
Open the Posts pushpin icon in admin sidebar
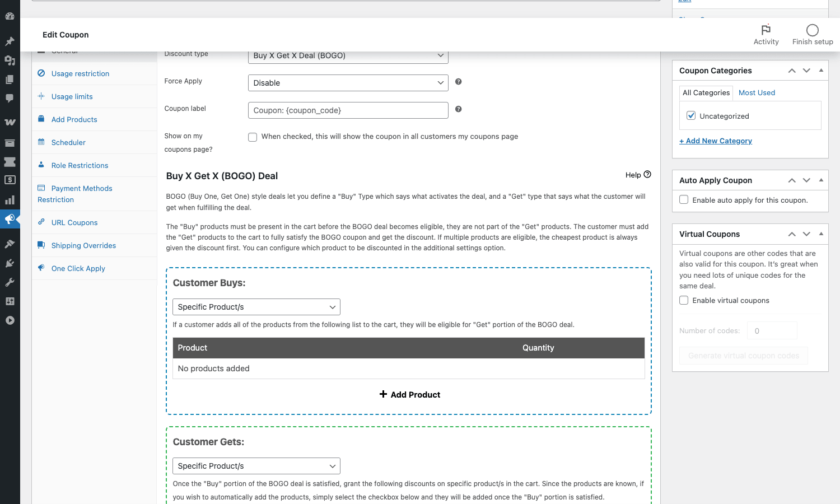pos(10,41)
